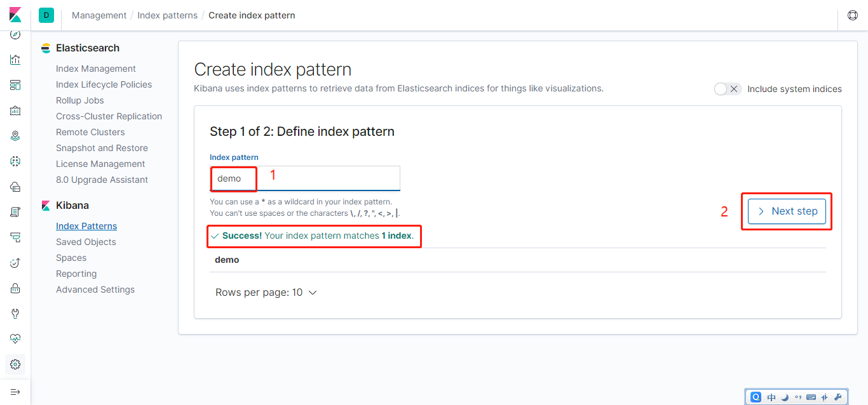This screenshot has width=868, height=405.
Task: Open the Maps app icon
Action: click(x=15, y=136)
